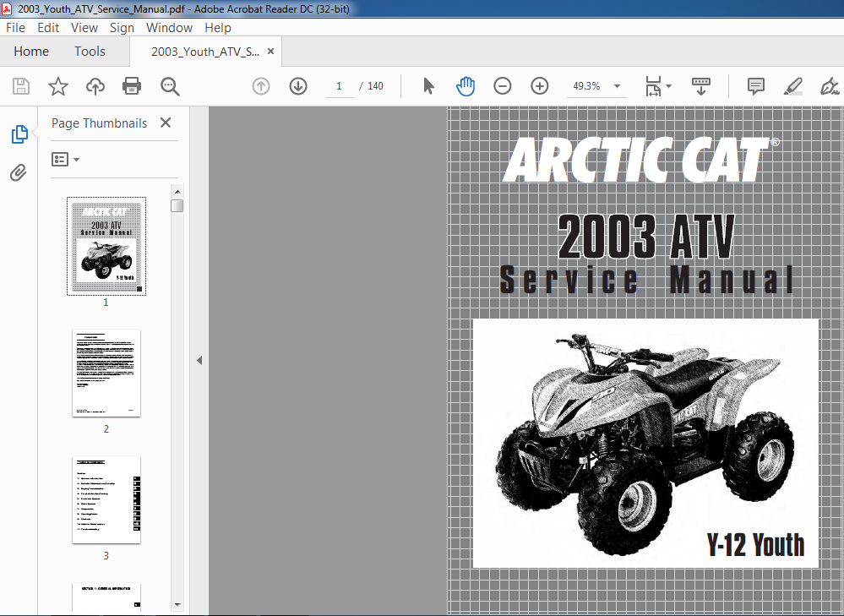Screen dimensions: 844x616
Task: Choose the selection arrow tool
Action: (x=428, y=86)
